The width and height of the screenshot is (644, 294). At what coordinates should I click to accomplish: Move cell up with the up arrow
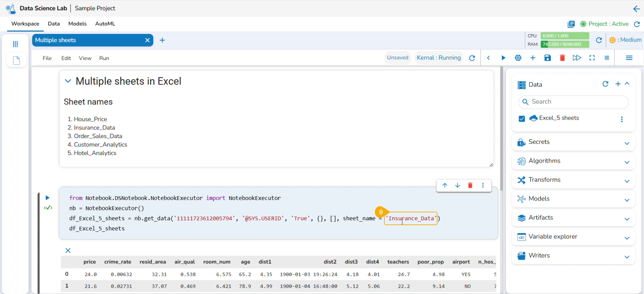click(x=445, y=185)
